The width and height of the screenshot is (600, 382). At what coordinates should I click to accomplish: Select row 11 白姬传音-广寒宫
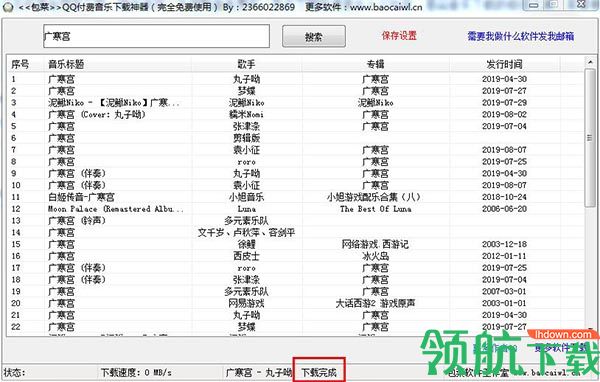[x=81, y=197]
